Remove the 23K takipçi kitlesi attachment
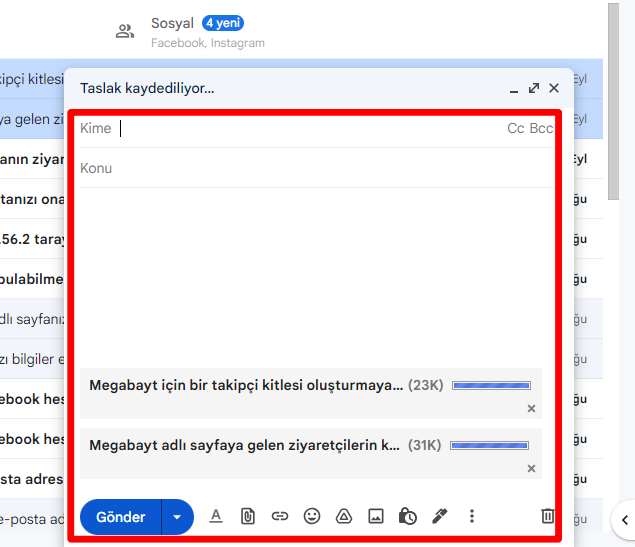 pyautogui.click(x=532, y=409)
